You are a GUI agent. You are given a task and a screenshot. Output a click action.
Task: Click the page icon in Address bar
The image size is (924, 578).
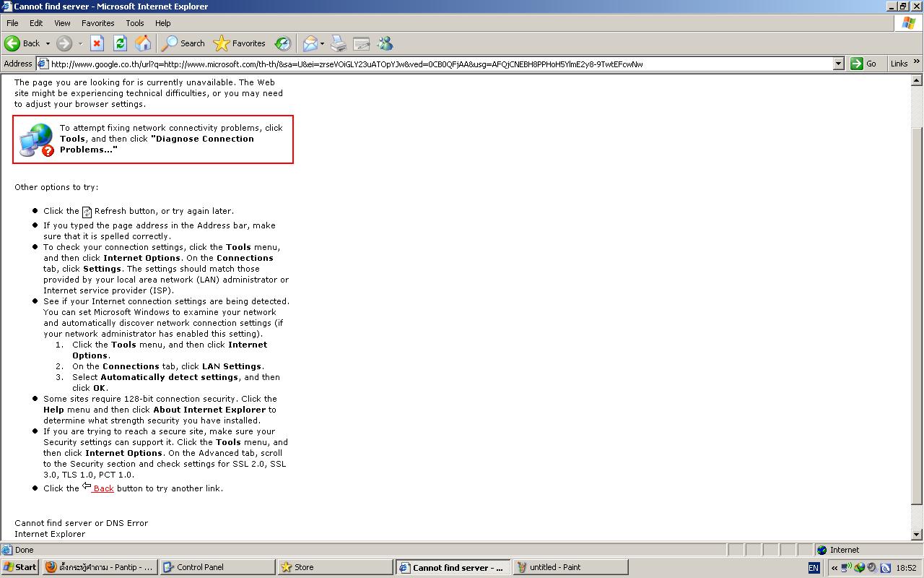[x=43, y=64]
